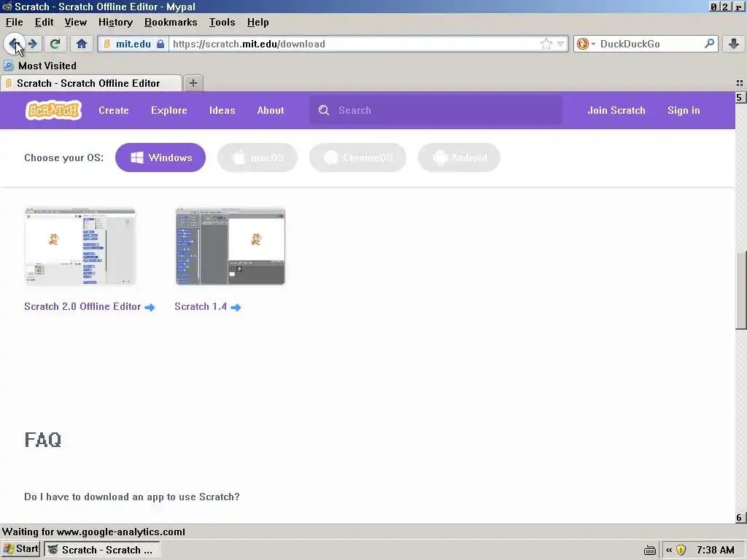
Task: Open About in Scratch navigation
Action: click(271, 110)
